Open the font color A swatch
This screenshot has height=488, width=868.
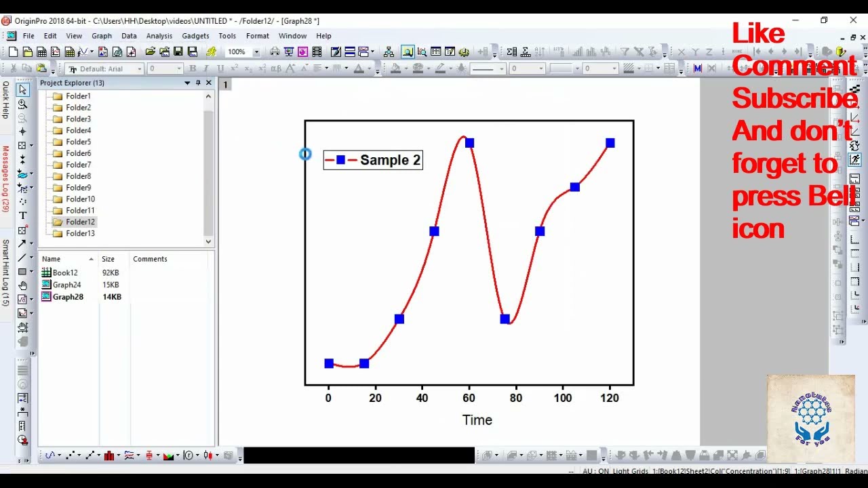[359, 68]
